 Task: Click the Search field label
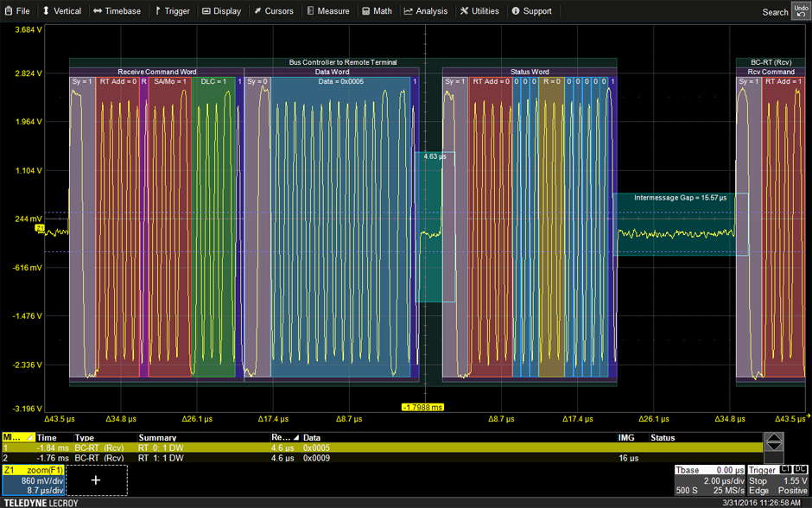click(x=775, y=12)
